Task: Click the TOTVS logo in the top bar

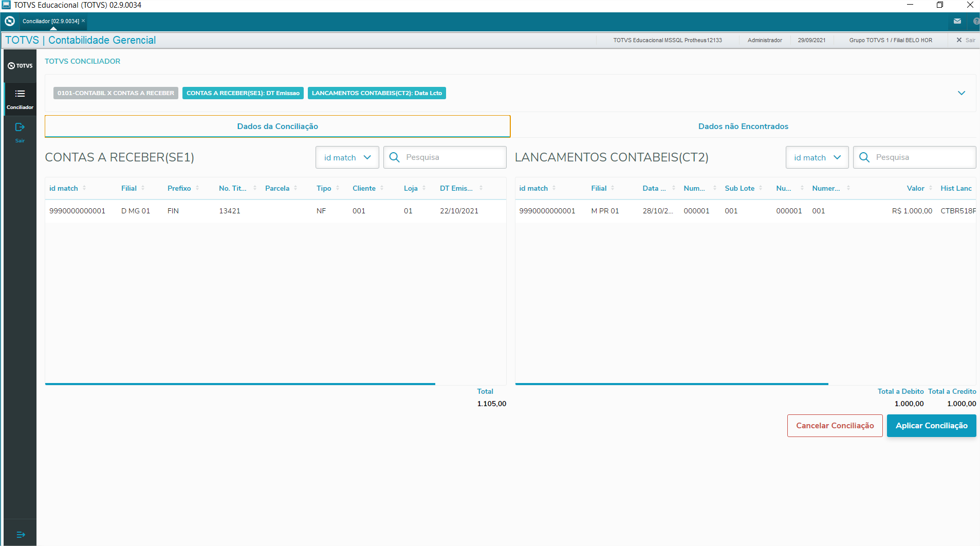Action: 10,21
